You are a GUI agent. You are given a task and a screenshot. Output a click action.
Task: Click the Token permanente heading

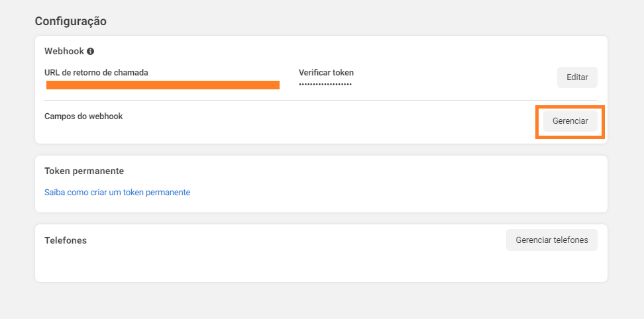tap(84, 171)
